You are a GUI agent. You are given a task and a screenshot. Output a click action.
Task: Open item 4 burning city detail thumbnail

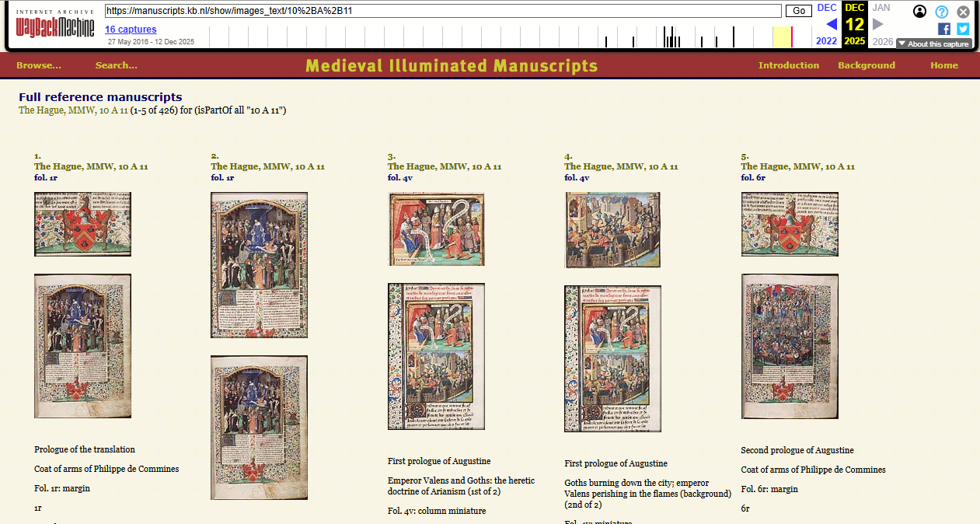click(612, 230)
